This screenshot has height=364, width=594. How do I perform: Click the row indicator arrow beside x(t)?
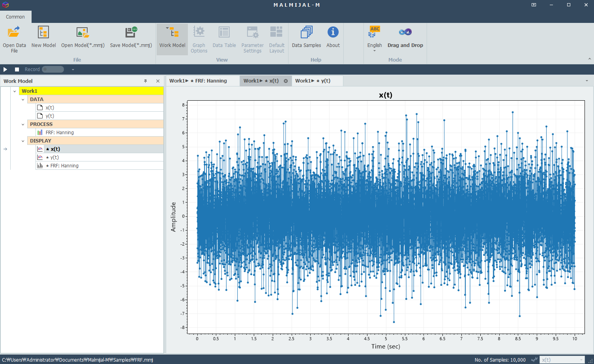[5, 149]
